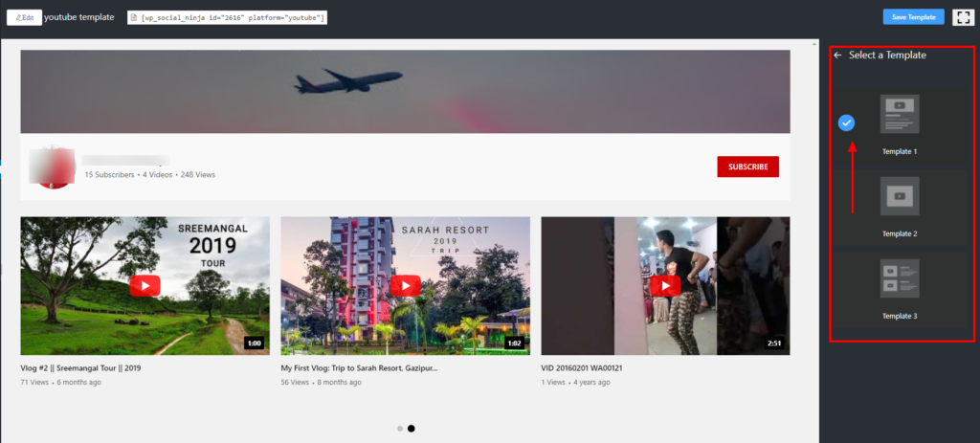Screen dimensions: 980x443
Task: Click the channel avatar image
Action: (x=53, y=167)
